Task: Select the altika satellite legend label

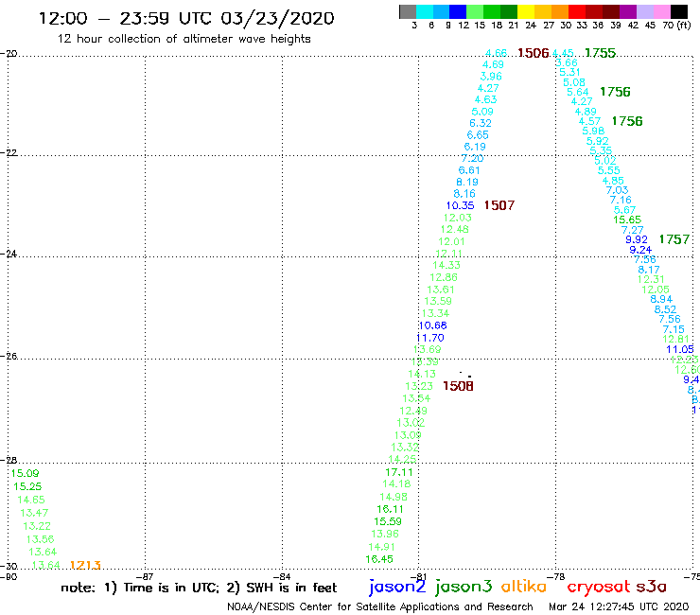Action: (523, 586)
